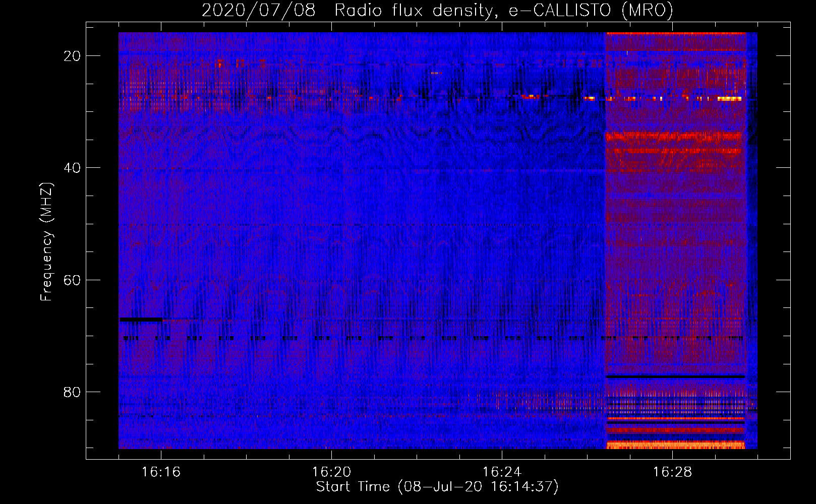
Task: Click the 80 MHz frequency tick label
Action: [72, 392]
